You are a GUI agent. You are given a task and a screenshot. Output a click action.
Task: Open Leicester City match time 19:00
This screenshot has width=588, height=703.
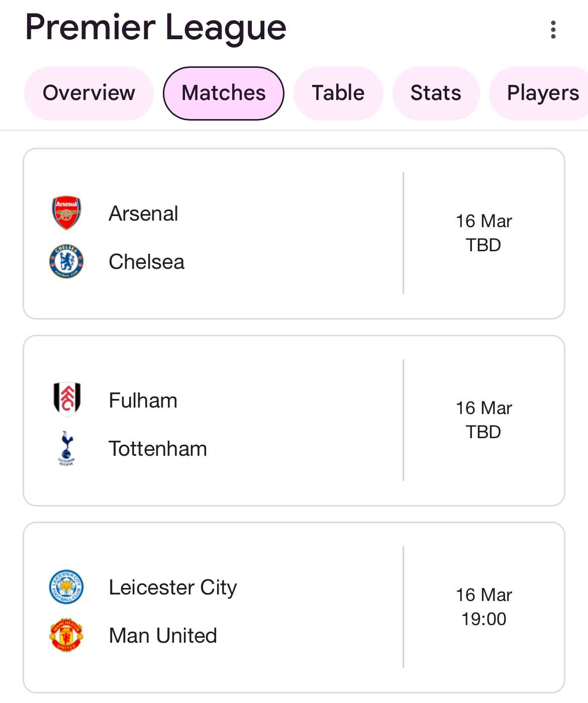pos(483,619)
